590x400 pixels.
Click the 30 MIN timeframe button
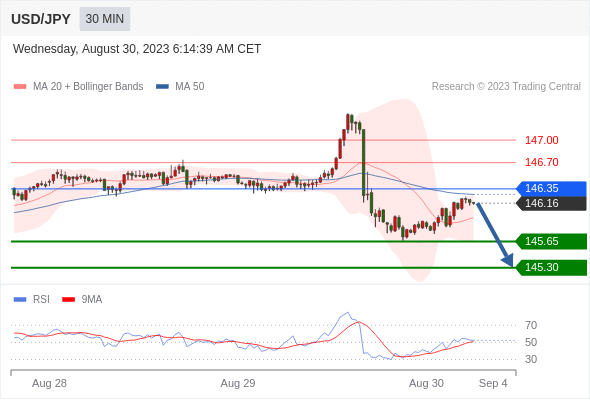[105, 19]
